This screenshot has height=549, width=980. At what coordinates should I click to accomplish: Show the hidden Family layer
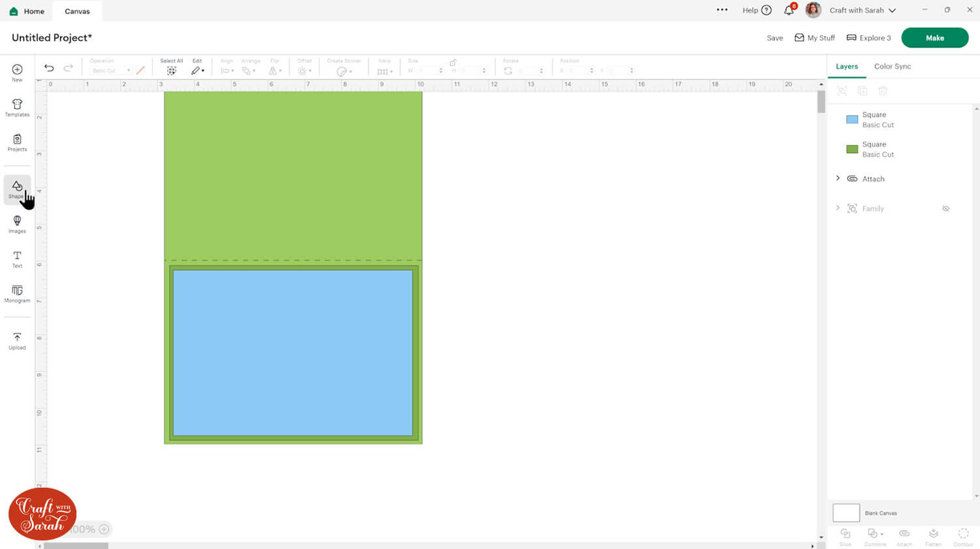pos(945,208)
